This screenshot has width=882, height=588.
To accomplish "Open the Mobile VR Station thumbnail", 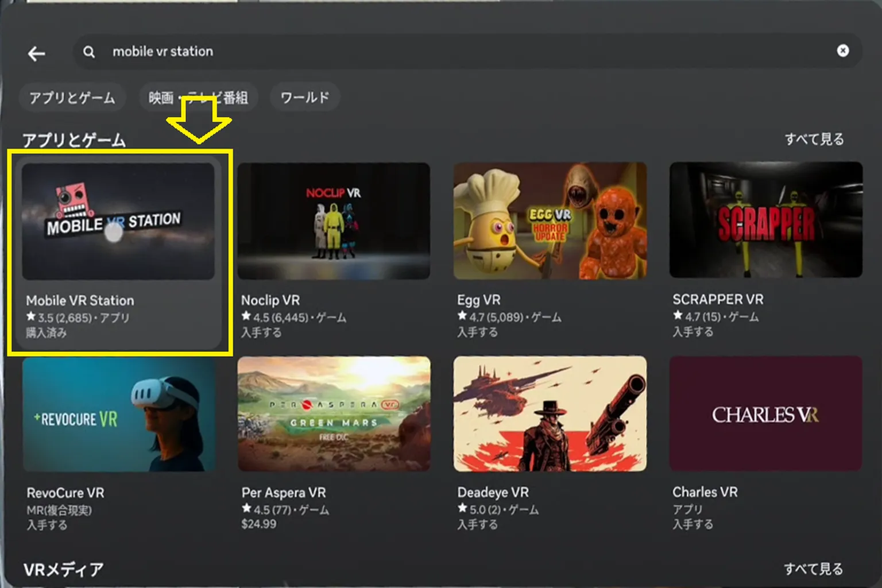I will 118,221.
